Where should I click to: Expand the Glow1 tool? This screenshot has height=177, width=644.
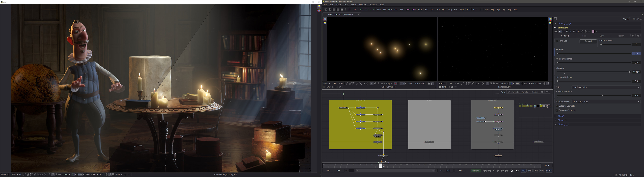pyautogui.click(x=555, y=116)
